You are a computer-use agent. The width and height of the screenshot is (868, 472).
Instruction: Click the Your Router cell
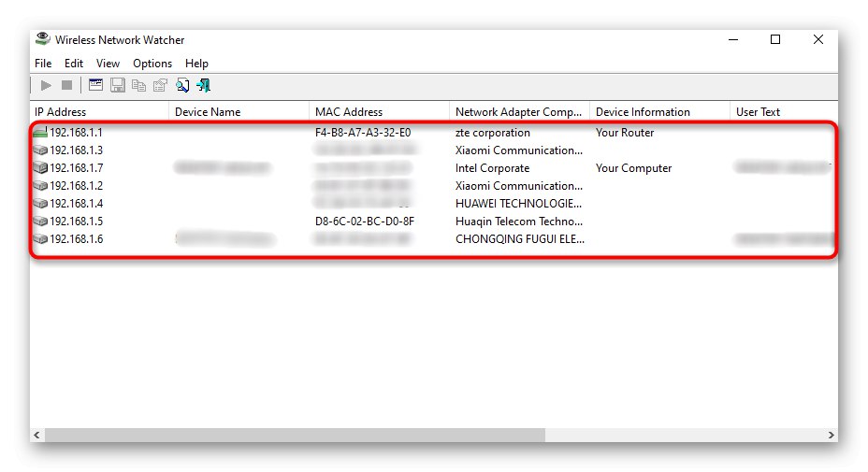[x=625, y=132]
